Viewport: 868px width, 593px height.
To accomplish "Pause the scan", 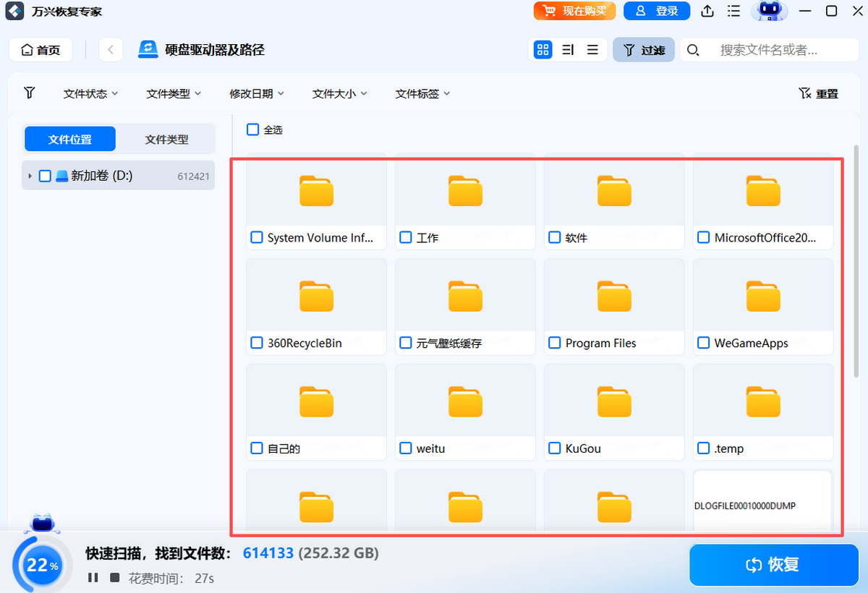I will pyautogui.click(x=93, y=577).
